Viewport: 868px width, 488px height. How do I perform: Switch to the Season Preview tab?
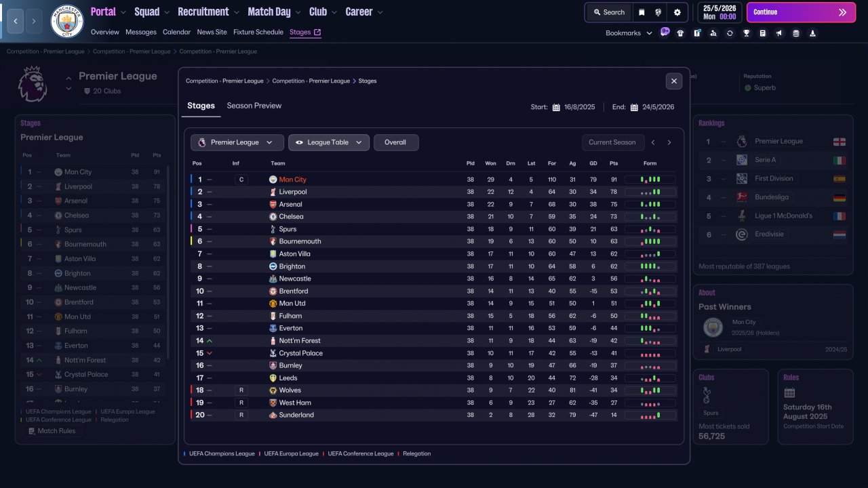click(254, 106)
